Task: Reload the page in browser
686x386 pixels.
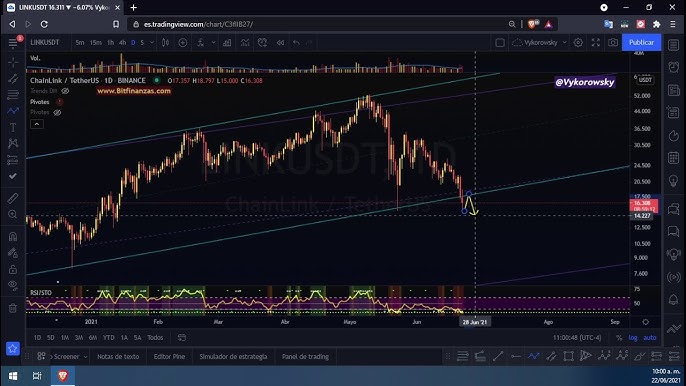Action: 44,24
